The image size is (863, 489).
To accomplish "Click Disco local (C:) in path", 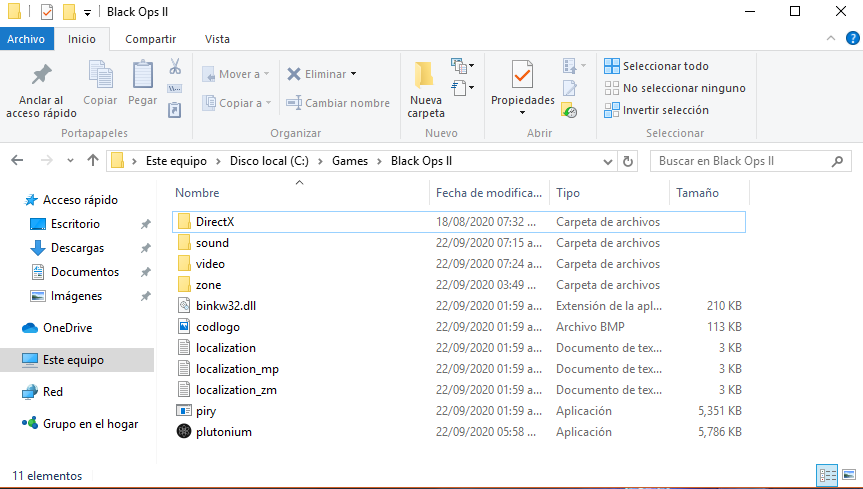I will pos(269,161).
